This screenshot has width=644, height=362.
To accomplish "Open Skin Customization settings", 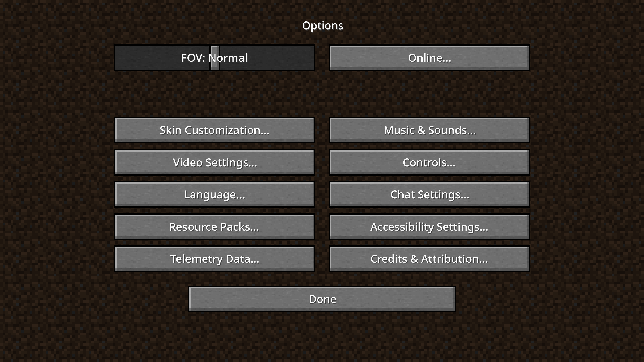I will point(215,130).
